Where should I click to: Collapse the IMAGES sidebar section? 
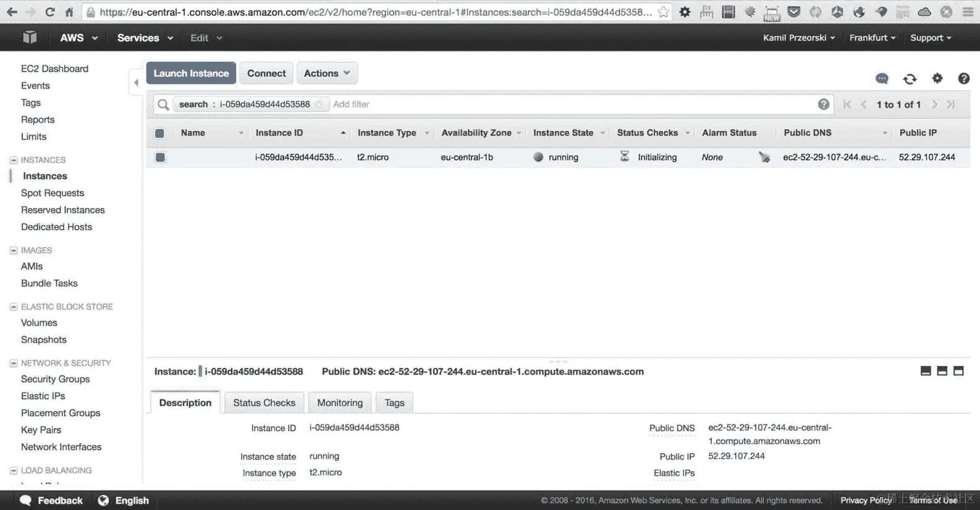13,251
